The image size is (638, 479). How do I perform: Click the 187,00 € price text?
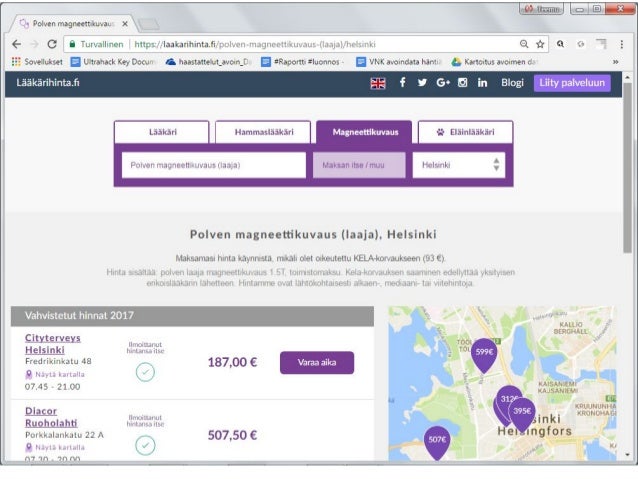pyautogui.click(x=232, y=362)
